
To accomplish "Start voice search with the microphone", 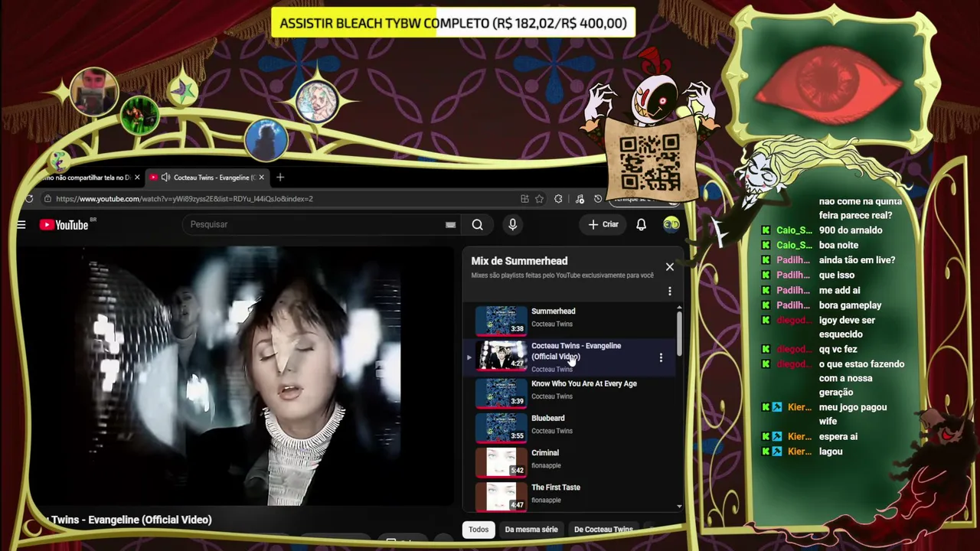I will click(x=512, y=224).
